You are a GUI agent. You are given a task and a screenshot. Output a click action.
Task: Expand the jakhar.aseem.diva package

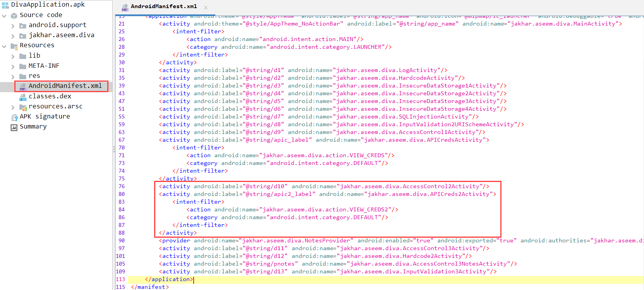click(13, 36)
